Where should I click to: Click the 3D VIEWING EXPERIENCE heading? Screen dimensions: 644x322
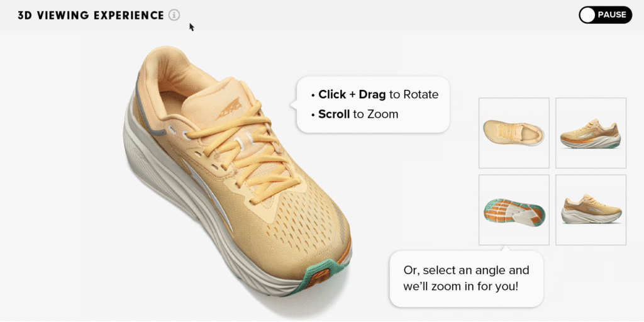click(x=91, y=16)
